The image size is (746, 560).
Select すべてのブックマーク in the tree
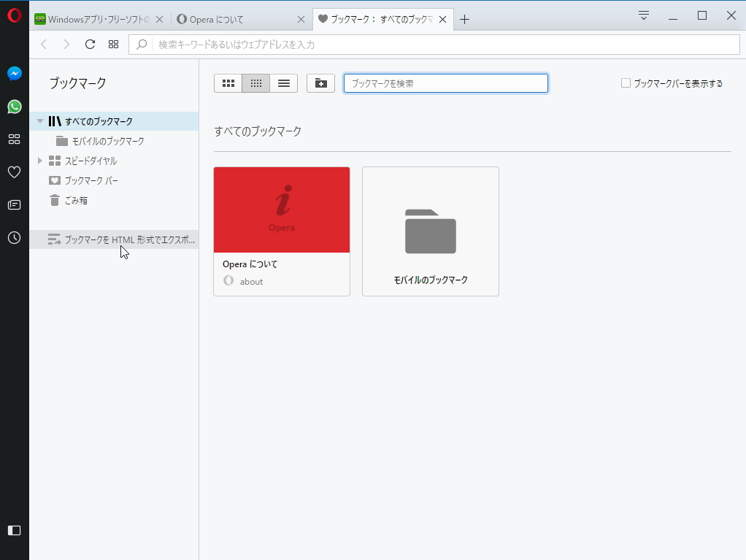[x=114, y=121]
